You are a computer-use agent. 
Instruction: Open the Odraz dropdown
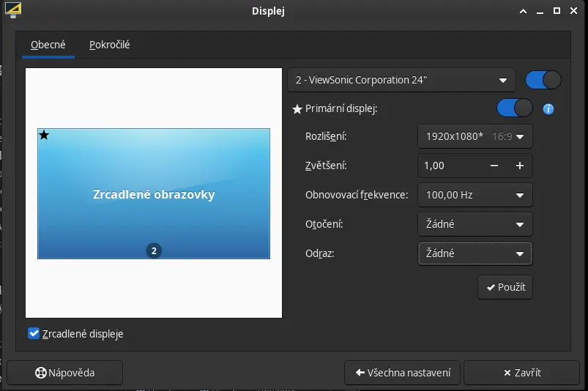(475, 253)
